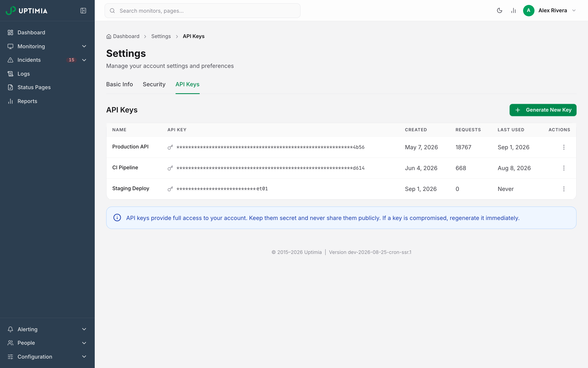The image size is (588, 368).
Task: Click the API Keys breadcrumb
Action: [x=193, y=36]
